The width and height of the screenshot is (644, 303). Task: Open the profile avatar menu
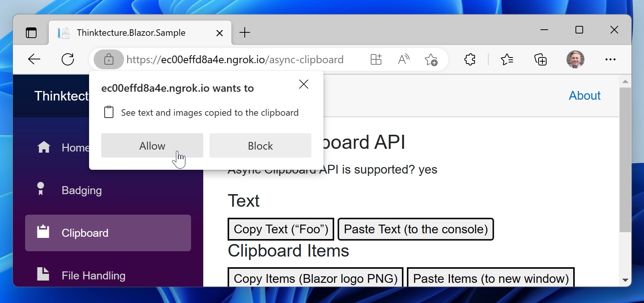pos(575,59)
